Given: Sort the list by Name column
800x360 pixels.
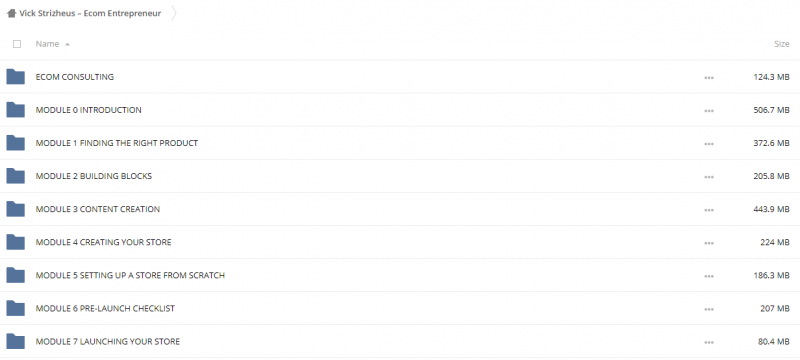Looking at the screenshot, I should 47,44.
